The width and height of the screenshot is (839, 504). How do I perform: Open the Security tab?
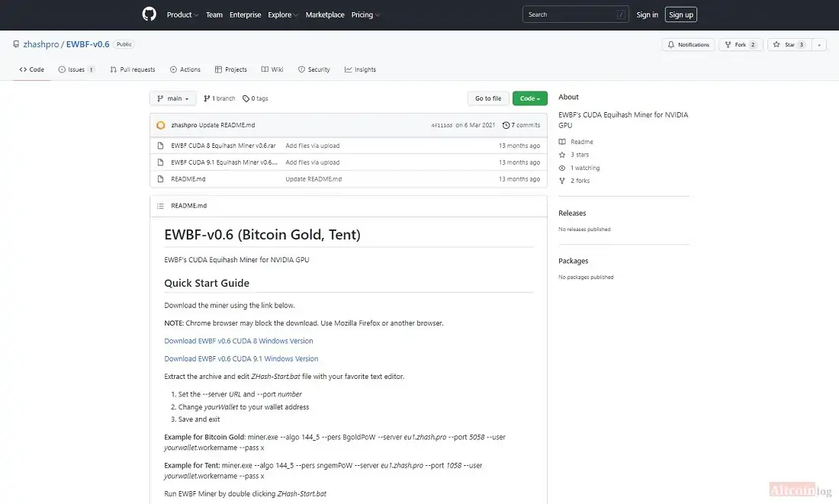313,69
